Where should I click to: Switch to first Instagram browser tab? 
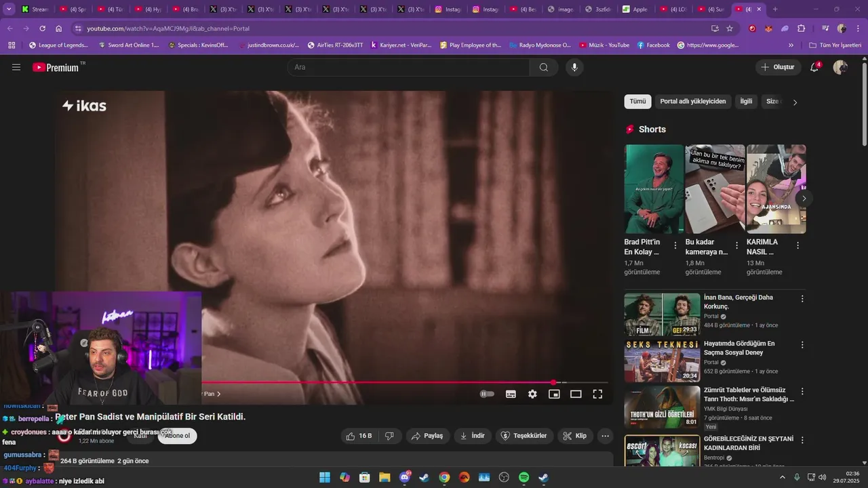[448, 9]
